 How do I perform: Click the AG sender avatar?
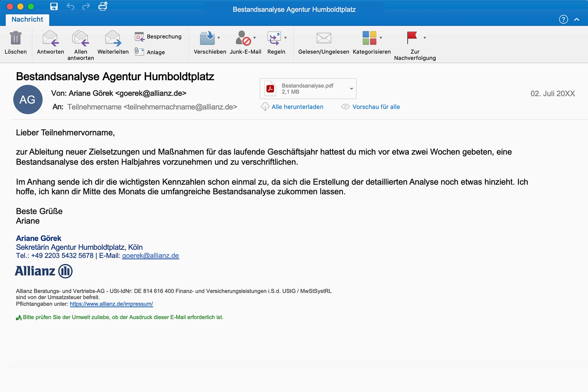28,100
